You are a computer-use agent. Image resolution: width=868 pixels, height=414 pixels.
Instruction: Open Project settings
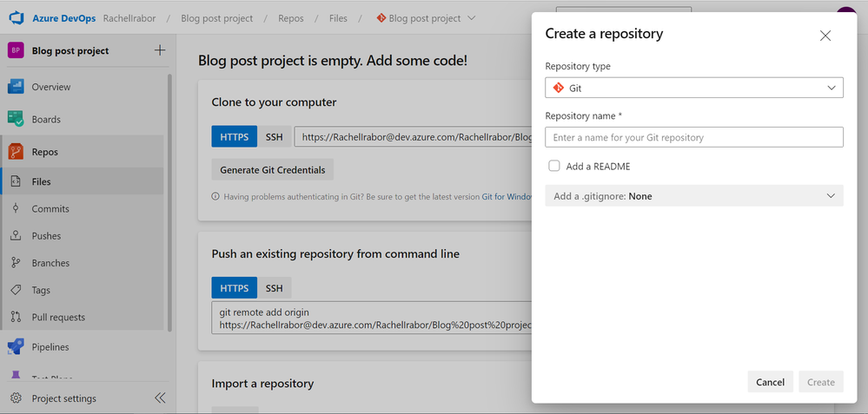(63, 398)
